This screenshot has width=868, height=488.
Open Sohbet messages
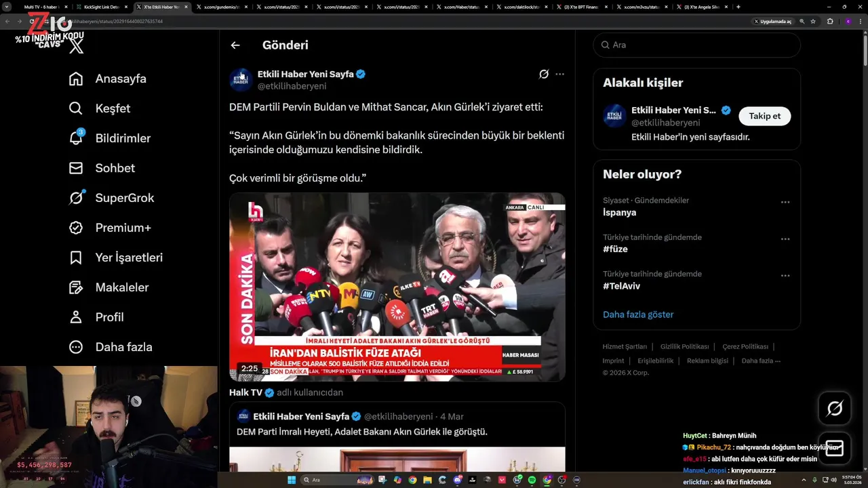click(102, 168)
